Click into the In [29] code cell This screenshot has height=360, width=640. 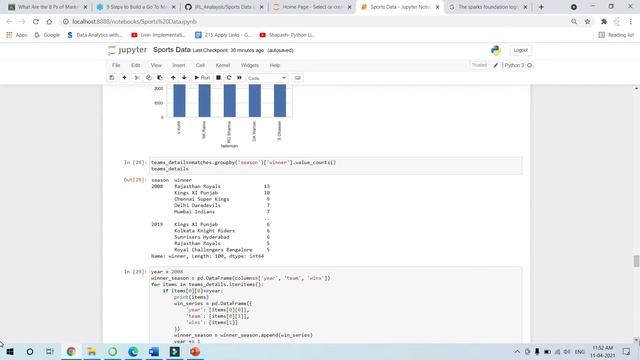coord(336,305)
